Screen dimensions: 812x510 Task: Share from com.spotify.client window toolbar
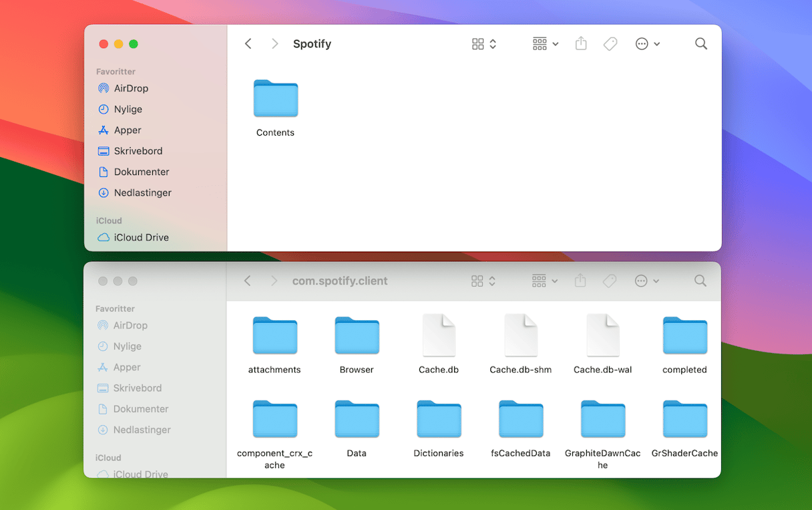click(x=580, y=281)
